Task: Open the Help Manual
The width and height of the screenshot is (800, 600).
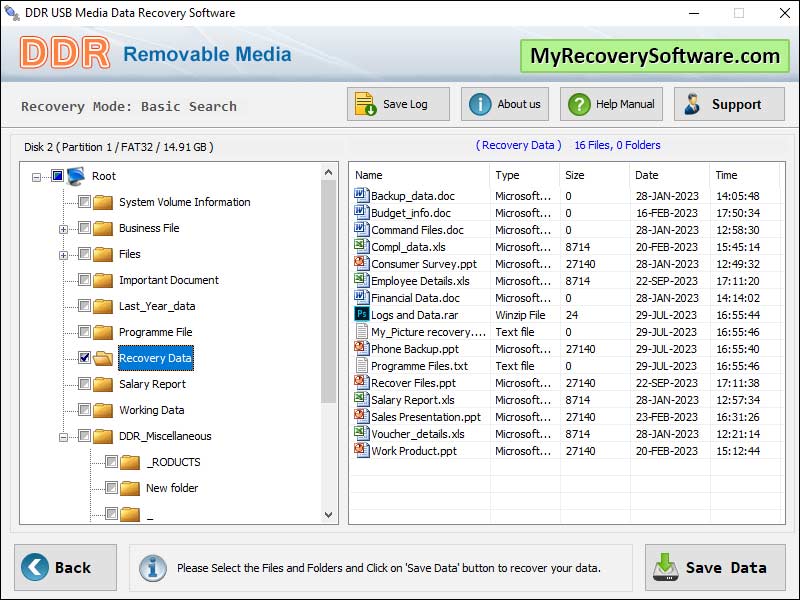Action: 579,103
